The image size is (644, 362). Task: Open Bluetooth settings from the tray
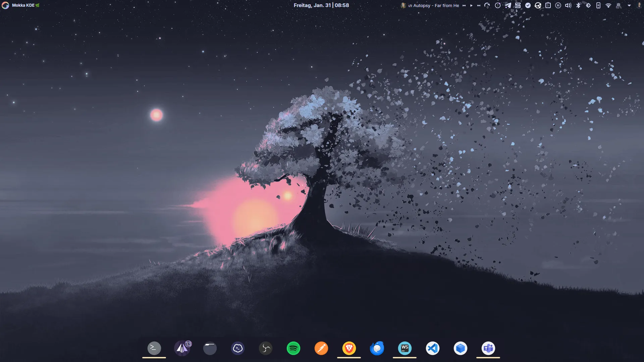pyautogui.click(x=578, y=5)
